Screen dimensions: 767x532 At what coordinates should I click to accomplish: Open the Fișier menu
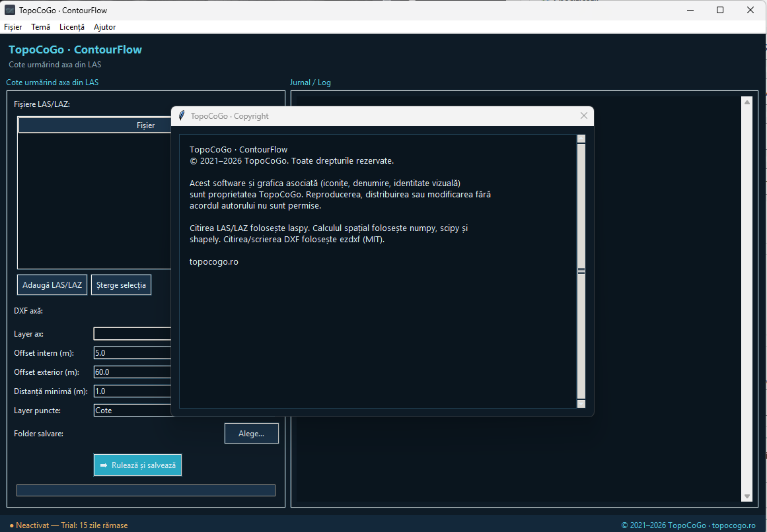pyautogui.click(x=13, y=27)
